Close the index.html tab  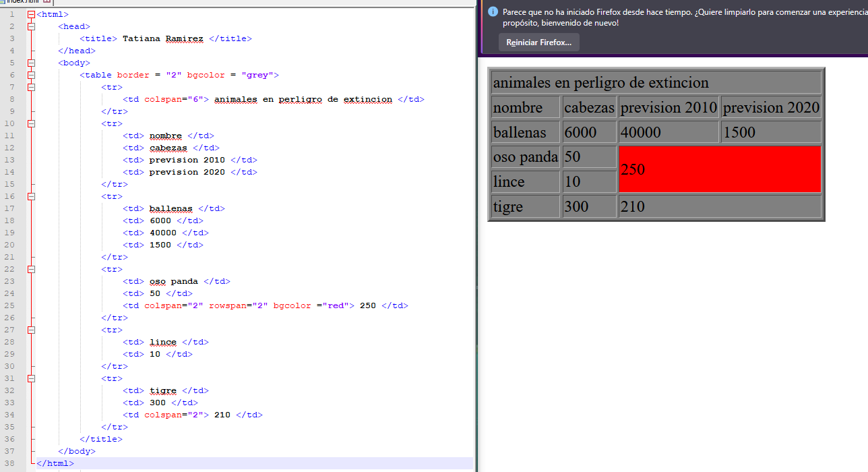click(47, 2)
